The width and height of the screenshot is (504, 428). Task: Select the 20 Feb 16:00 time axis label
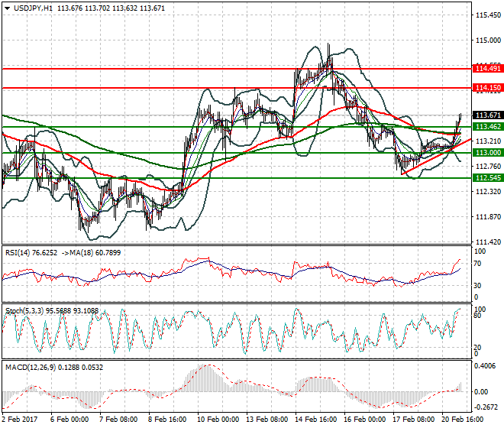point(462,420)
